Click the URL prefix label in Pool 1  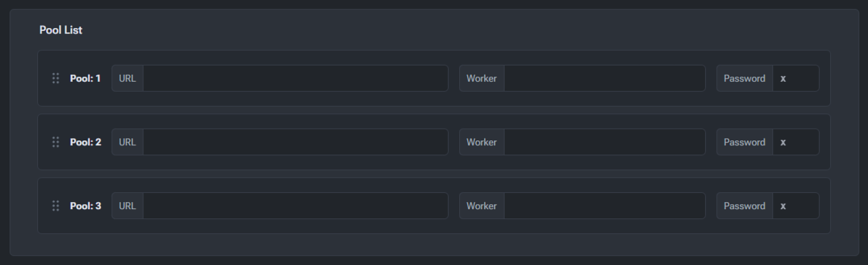(x=127, y=78)
